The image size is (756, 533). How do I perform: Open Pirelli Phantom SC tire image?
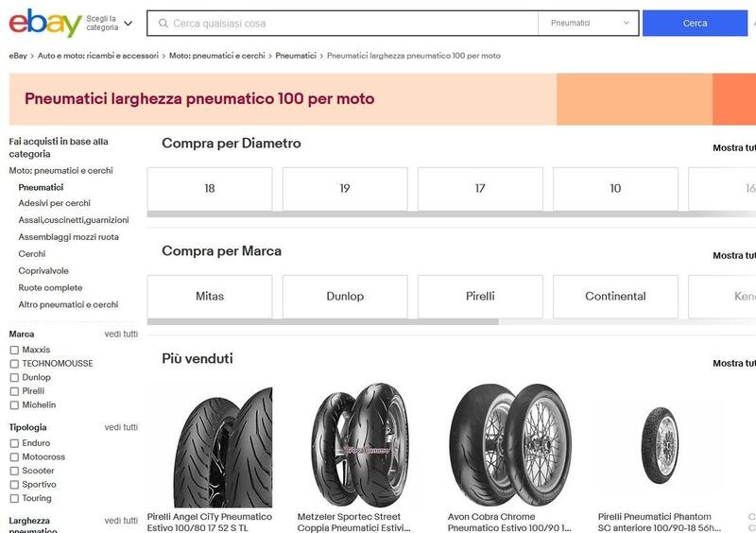pyautogui.click(x=660, y=446)
